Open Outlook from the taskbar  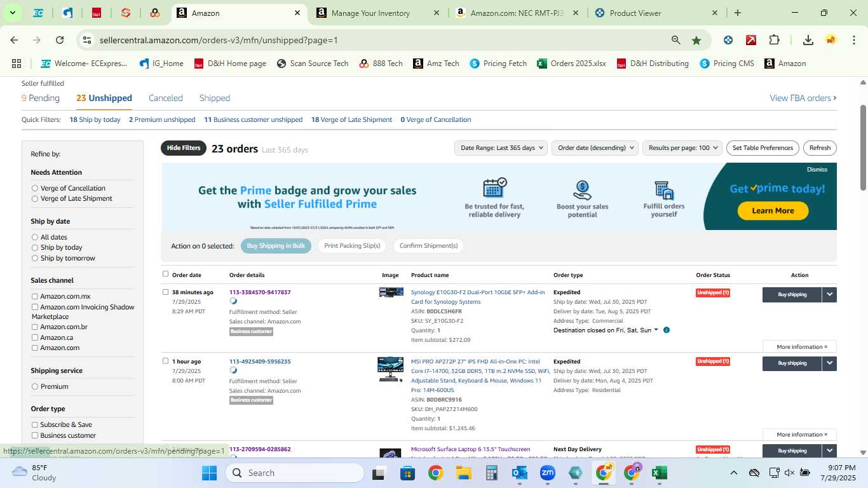point(520,473)
